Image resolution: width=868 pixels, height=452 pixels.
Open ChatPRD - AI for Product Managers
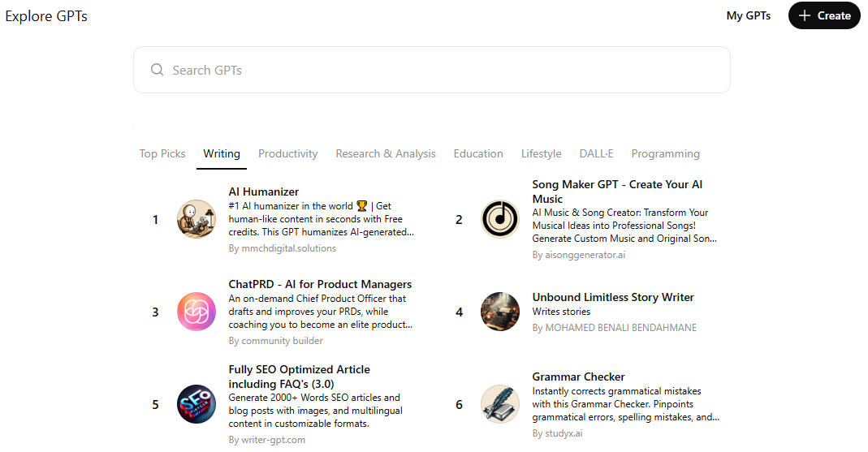[x=320, y=284]
